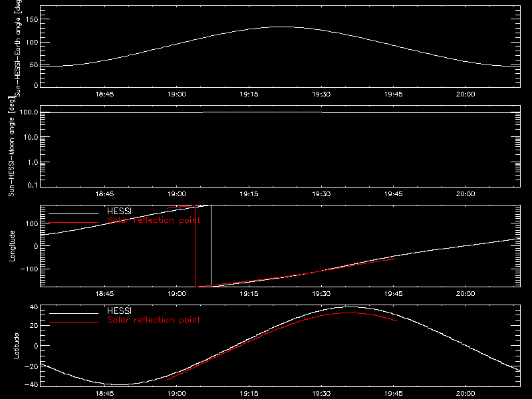
Task: Click the "19:45" tick label under the Latitude plot
Action: pos(393,394)
